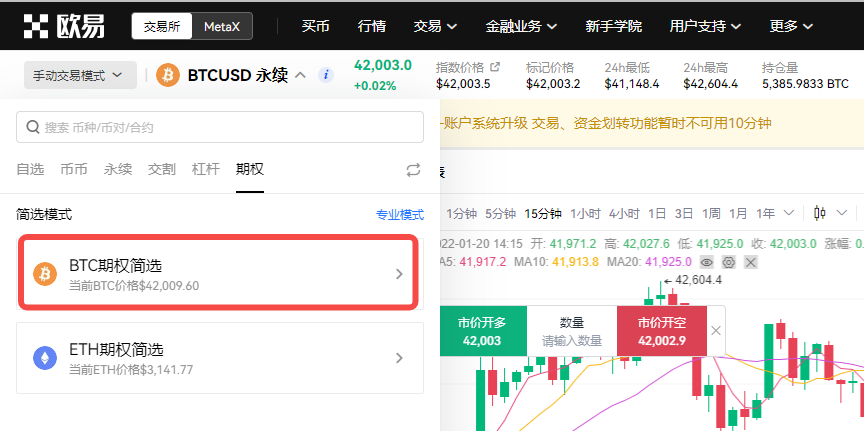
Task: Remove the MA indicator with X icon
Action: tap(750, 262)
